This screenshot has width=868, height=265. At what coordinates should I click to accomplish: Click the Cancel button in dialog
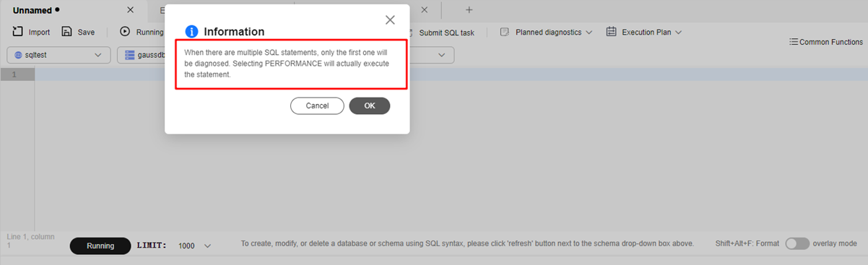(x=317, y=105)
